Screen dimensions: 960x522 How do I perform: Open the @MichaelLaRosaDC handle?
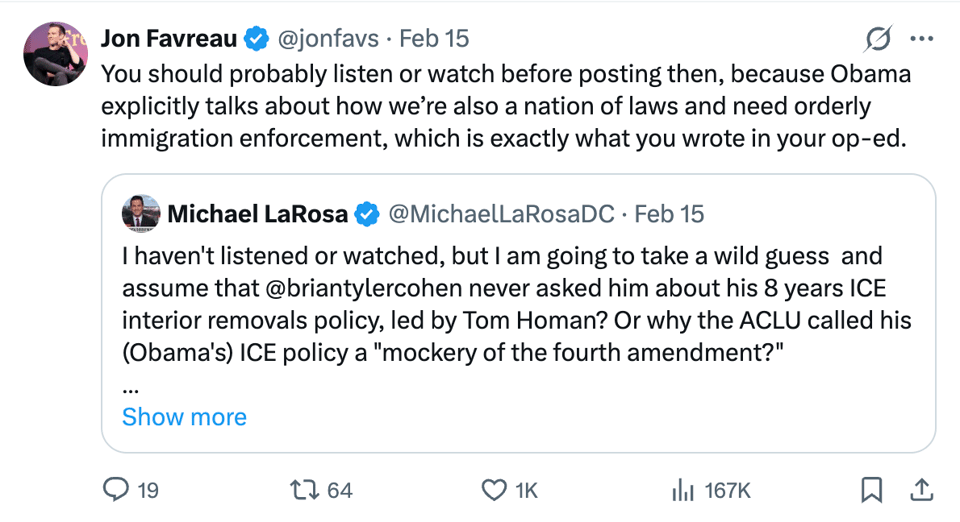tap(500, 213)
